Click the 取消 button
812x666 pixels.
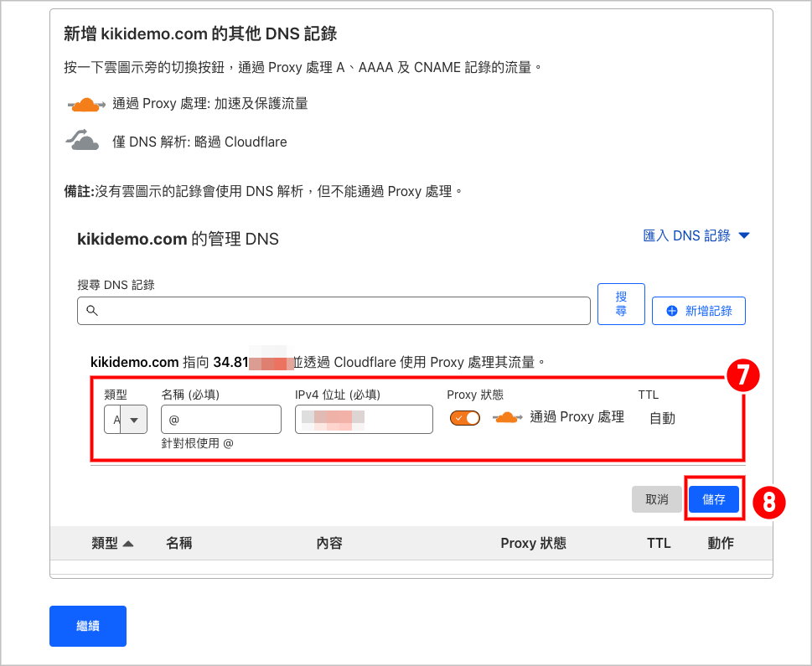pos(657,500)
